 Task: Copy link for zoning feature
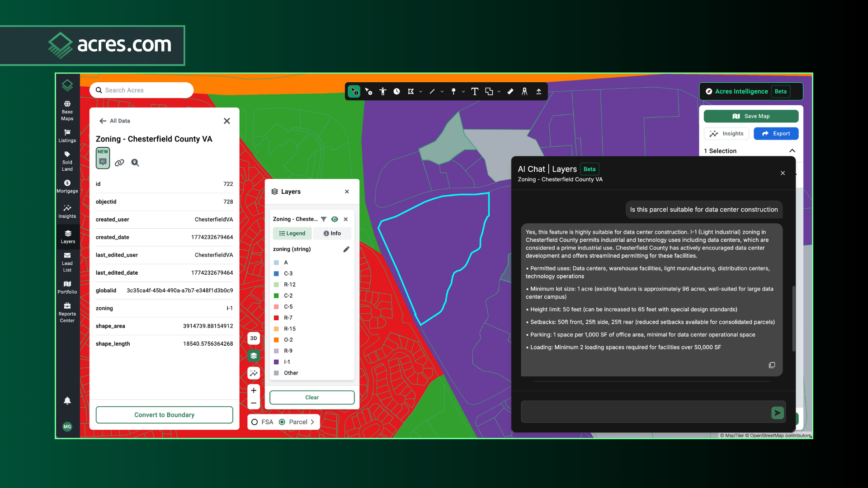tap(119, 163)
